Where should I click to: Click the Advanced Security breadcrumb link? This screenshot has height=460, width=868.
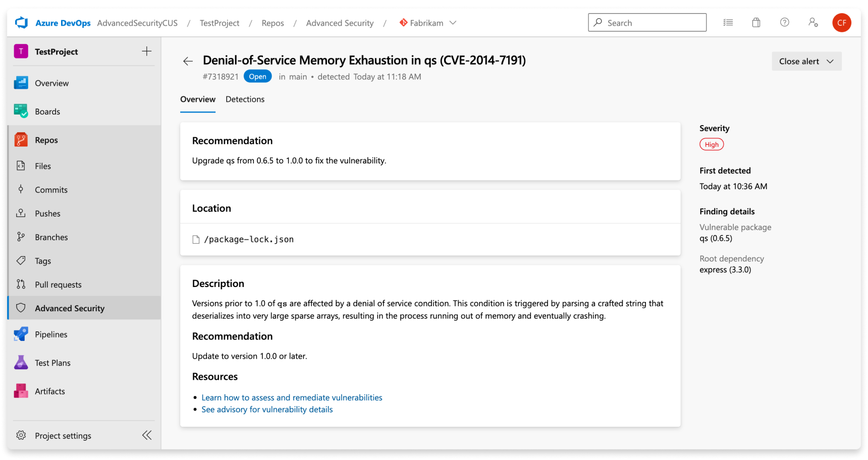coord(340,23)
